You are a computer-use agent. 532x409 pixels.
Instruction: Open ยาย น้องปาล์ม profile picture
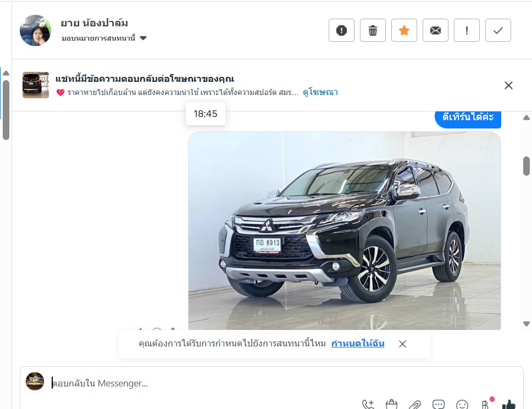click(x=35, y=31)
